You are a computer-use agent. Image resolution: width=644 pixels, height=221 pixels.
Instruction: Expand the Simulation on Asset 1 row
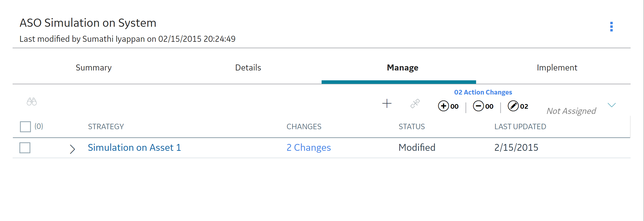click(x=72, y=149)
